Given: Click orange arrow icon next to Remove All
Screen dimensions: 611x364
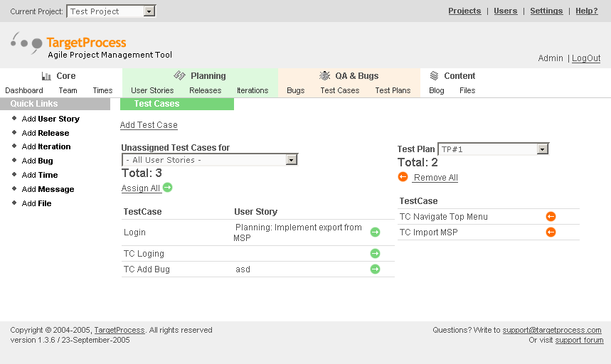Looking at the screenshot, I should pyautogui.click(x=403, y=177).
